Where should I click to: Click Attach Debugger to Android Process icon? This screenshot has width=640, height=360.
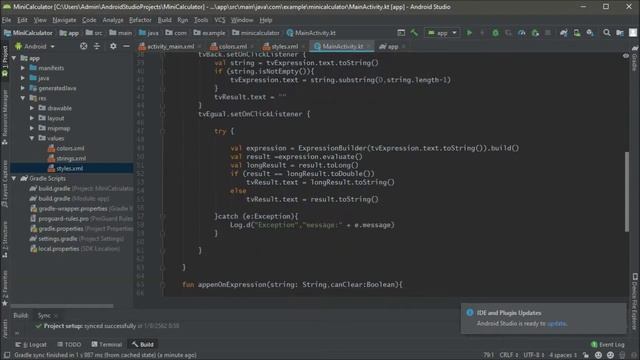click(x=535, y=33)
